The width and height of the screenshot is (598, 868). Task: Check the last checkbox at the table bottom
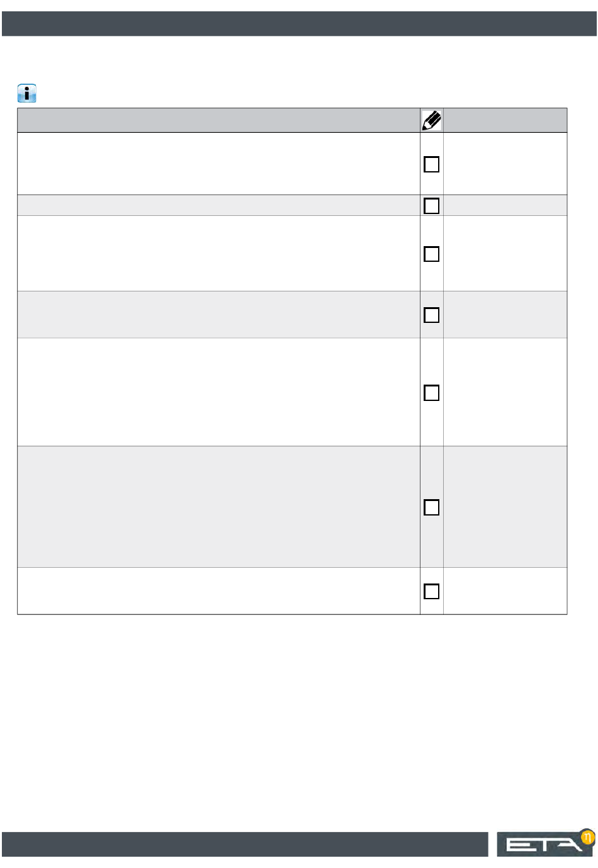coord(432,591)
